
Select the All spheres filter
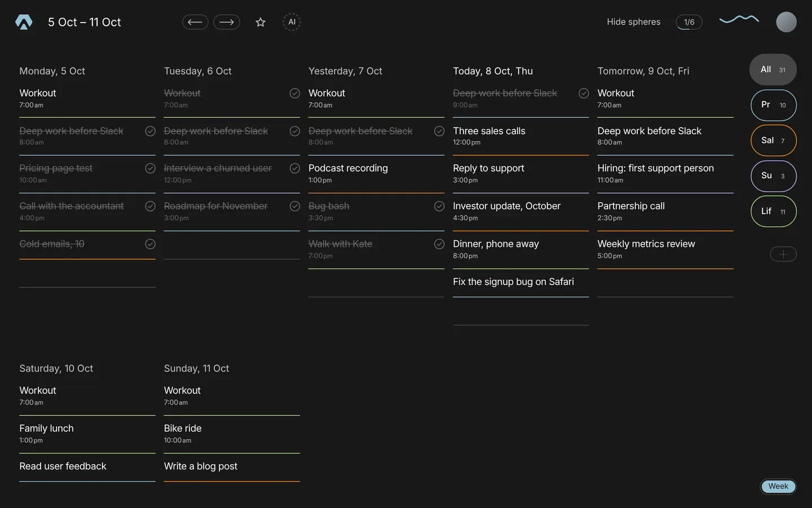773,69
